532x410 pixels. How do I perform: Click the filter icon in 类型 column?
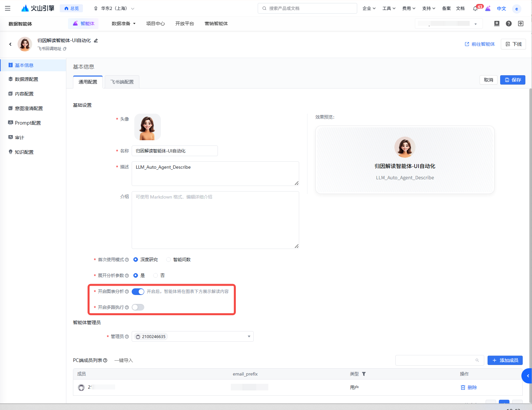[x=364, y=374]
